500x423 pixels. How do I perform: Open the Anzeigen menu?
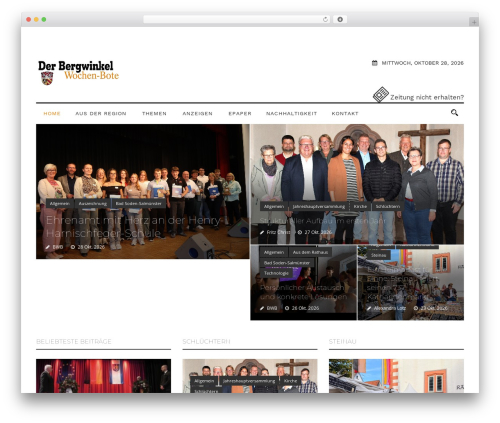[x=197, y=114]
